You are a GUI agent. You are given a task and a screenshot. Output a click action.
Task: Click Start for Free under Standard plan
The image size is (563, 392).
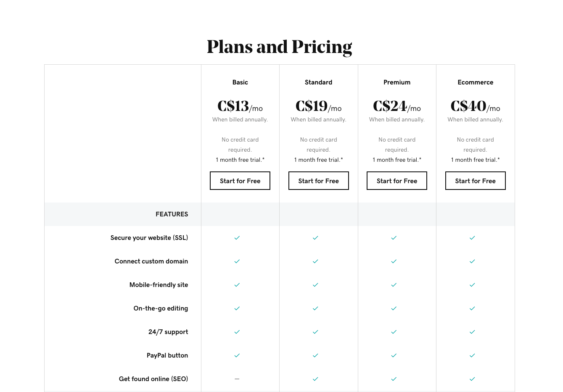click(319, 181)
